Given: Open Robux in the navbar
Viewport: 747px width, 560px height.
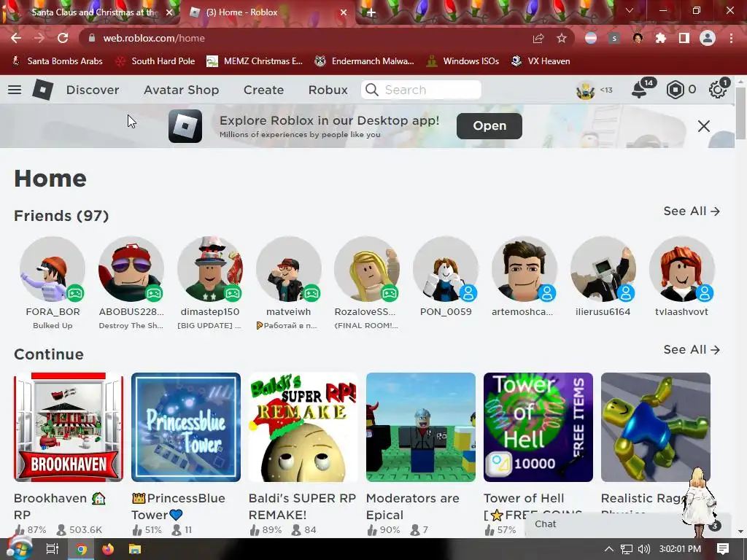Looking at the screenshot, I should [328, 90].
